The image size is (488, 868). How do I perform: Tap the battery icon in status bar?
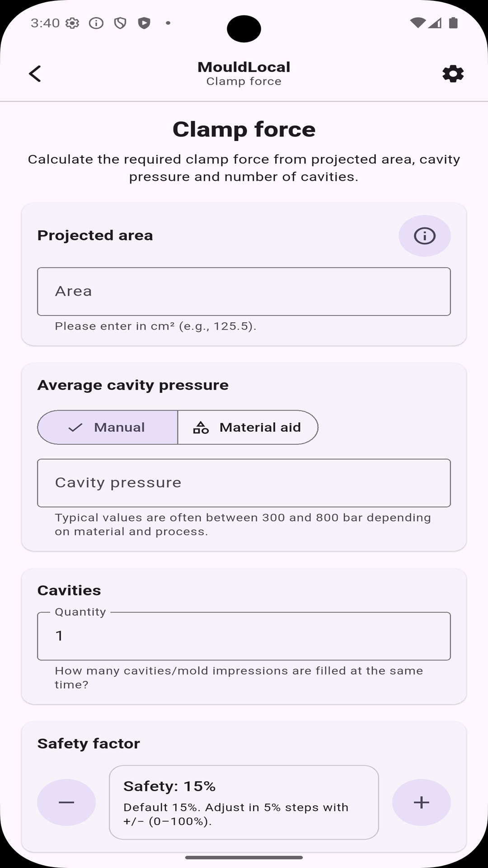453,23
